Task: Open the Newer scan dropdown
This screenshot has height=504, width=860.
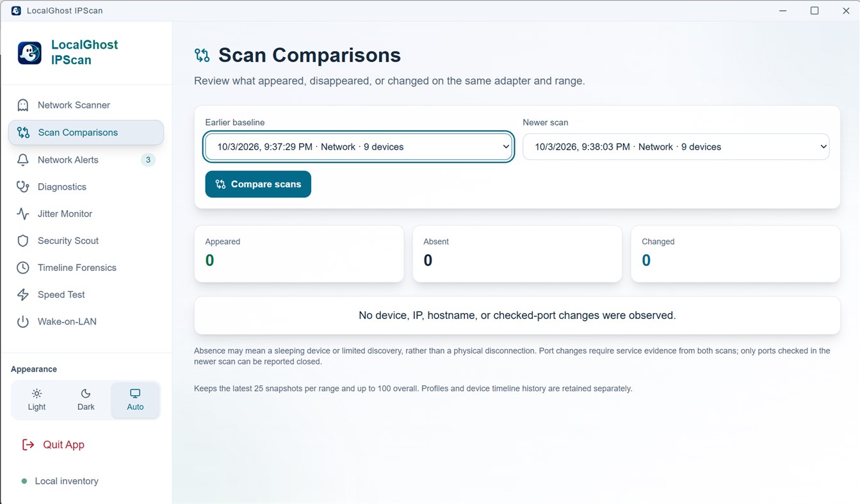Action: coord(676,147)
